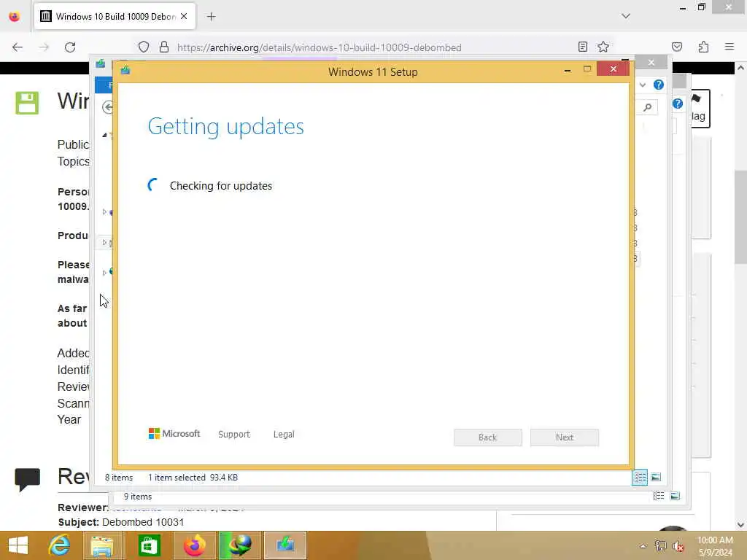Launch Internet Explorer from taskbar

pos(60,545)
